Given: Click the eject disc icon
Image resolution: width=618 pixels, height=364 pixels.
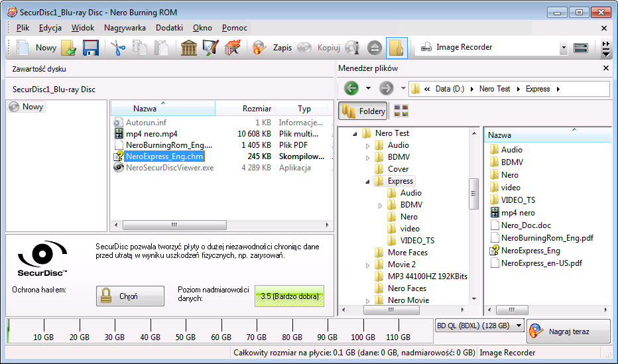Looking at the screenshot, I should 375,48.
